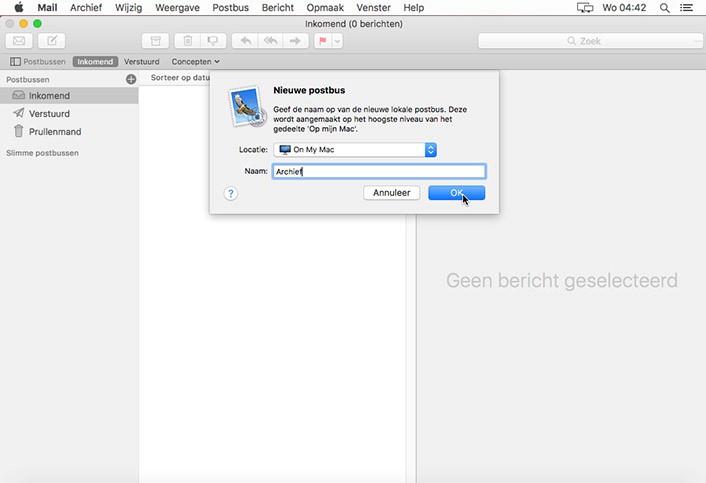The height and width of the screenshot is (483, 706).
Task: Click the archive box toolbar icon
Action: point(155,41)
